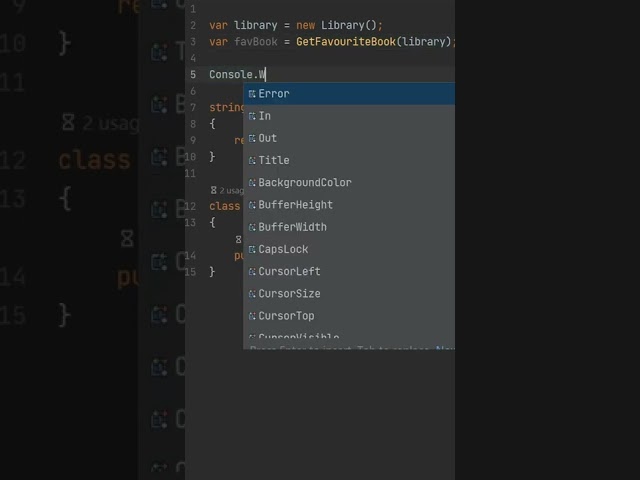Image resolution: width=640 pixels, height=480 pixels.
Task: Click line number 11 in the gutter
Action: tap(190, 173)
